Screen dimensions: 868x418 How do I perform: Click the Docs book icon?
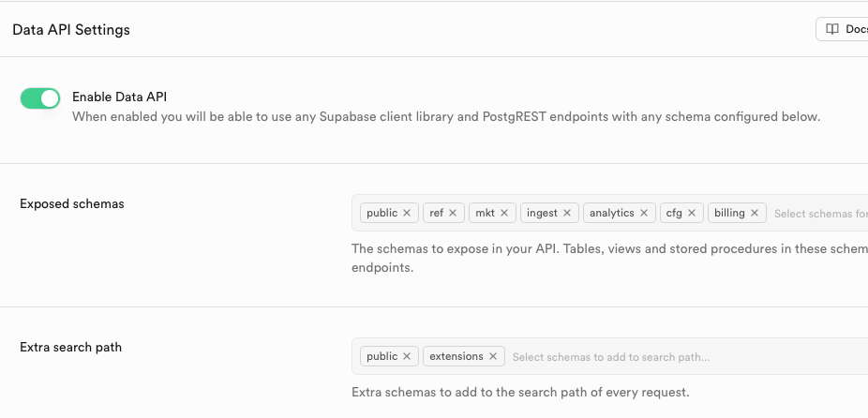pyautogui.click(x=832, y=29)
